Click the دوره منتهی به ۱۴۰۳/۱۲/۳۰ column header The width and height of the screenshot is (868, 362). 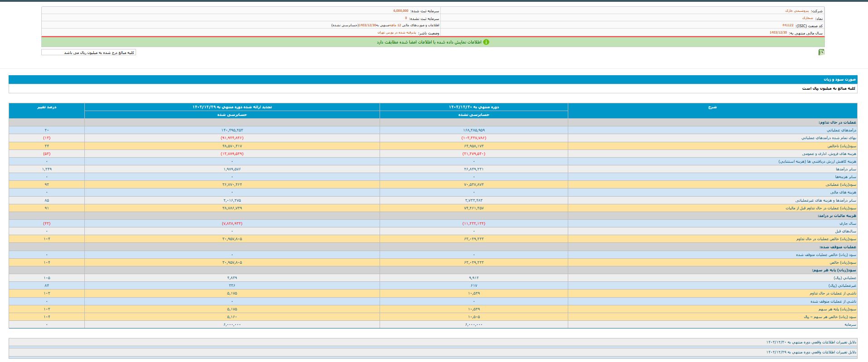click(474, 107)
